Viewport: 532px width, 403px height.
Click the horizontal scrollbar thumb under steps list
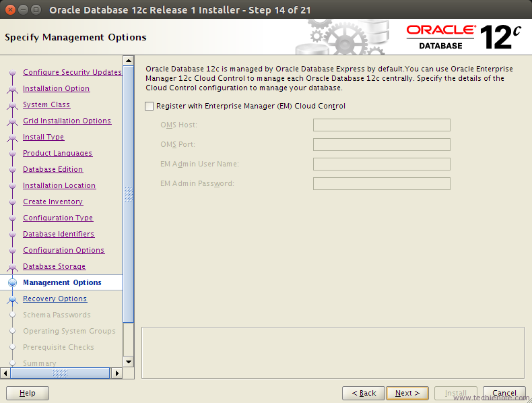coord(60,373)
